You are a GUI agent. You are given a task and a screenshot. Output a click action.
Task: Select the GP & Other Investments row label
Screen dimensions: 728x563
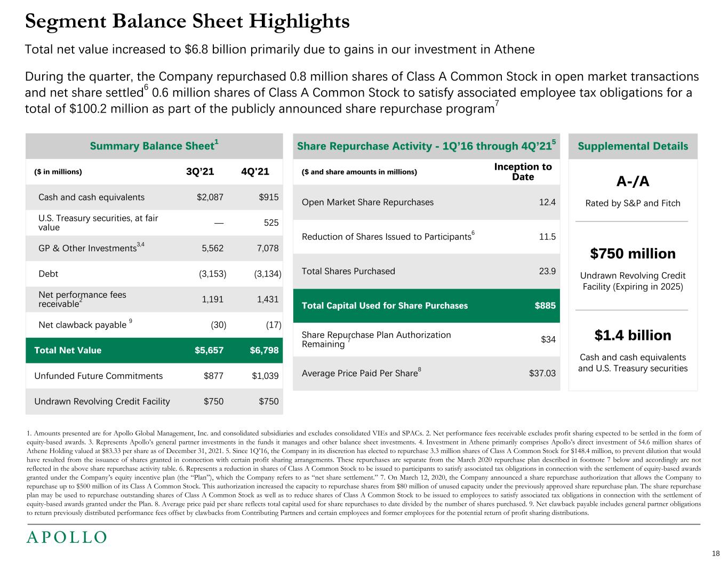pyautogui.click(x=87, y=248)
